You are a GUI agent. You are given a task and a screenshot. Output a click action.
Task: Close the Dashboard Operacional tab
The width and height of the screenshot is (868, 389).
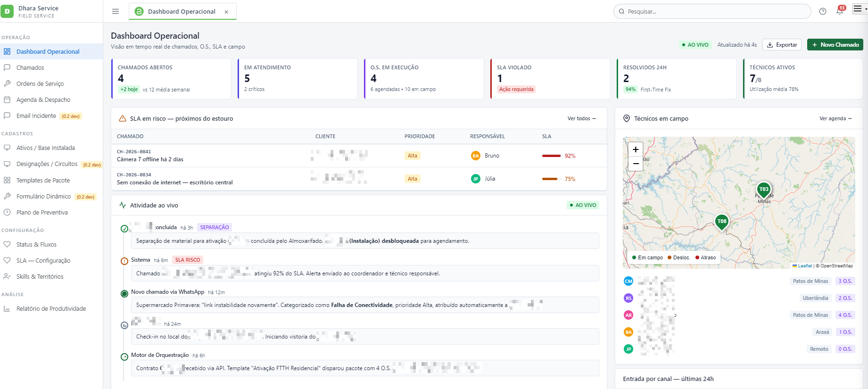pyautogui.click(x=226, y=12)
